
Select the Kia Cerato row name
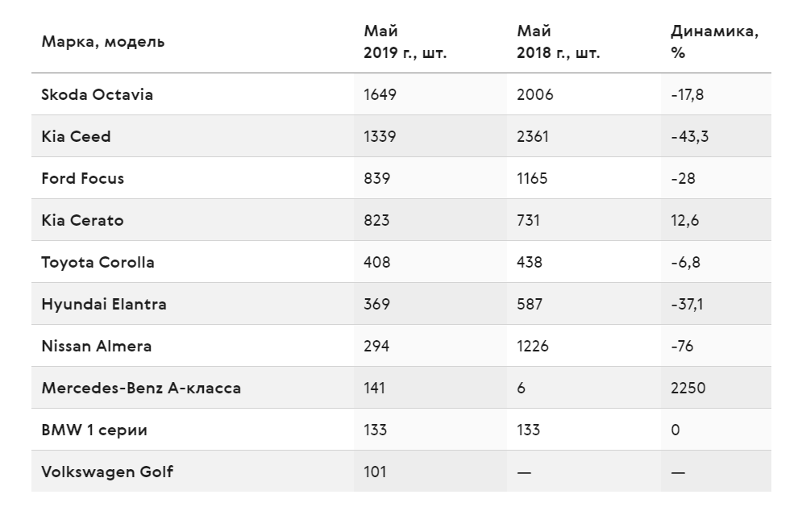(82, 220)
